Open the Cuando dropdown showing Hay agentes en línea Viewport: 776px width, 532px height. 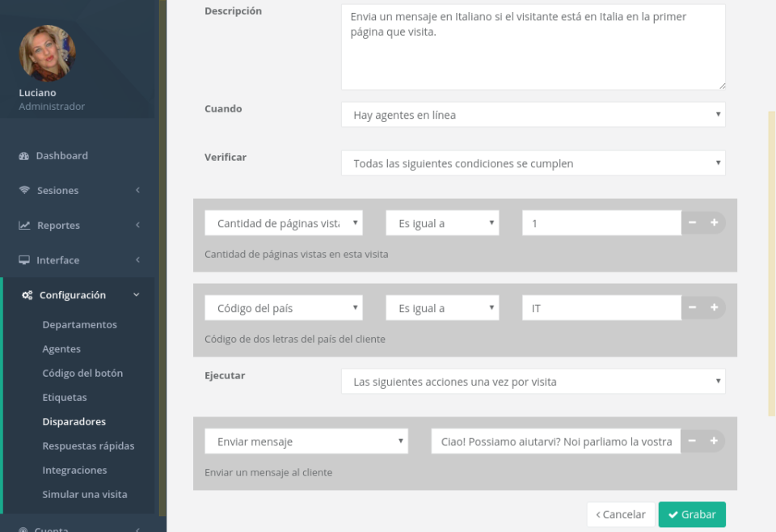point(533,114)
